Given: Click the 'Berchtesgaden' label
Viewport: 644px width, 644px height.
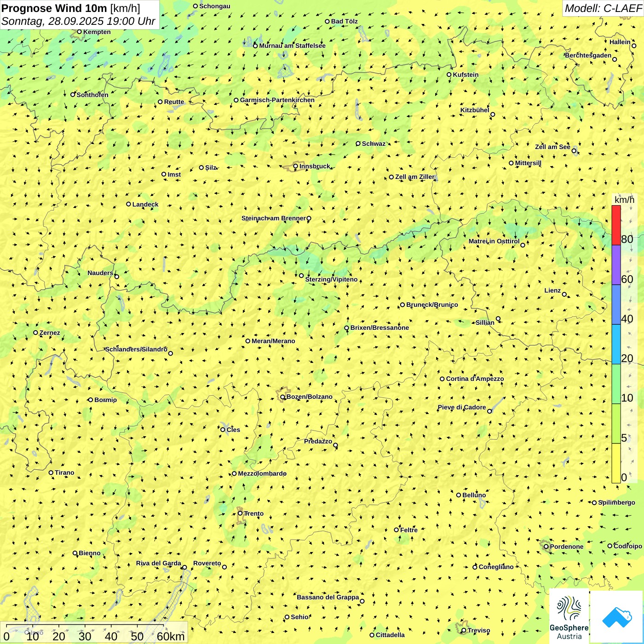Looking at the screenshot, I should pos(588,55).
